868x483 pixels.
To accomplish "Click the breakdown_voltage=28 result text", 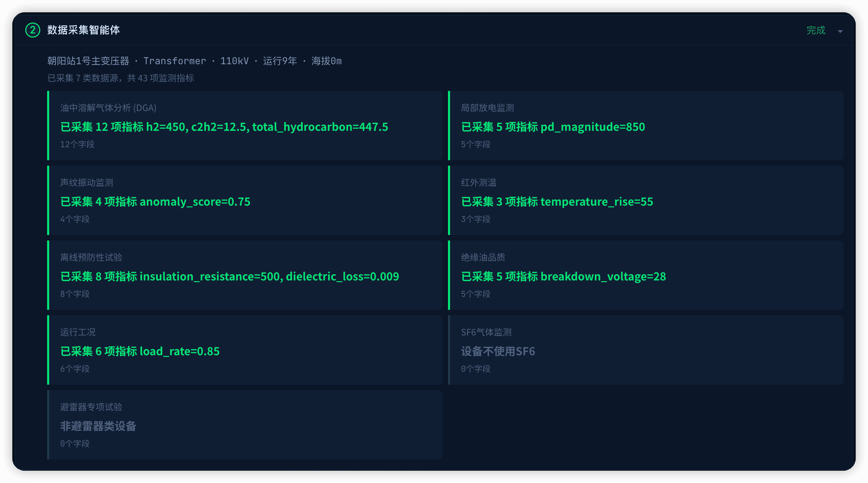I will point(603,277).
